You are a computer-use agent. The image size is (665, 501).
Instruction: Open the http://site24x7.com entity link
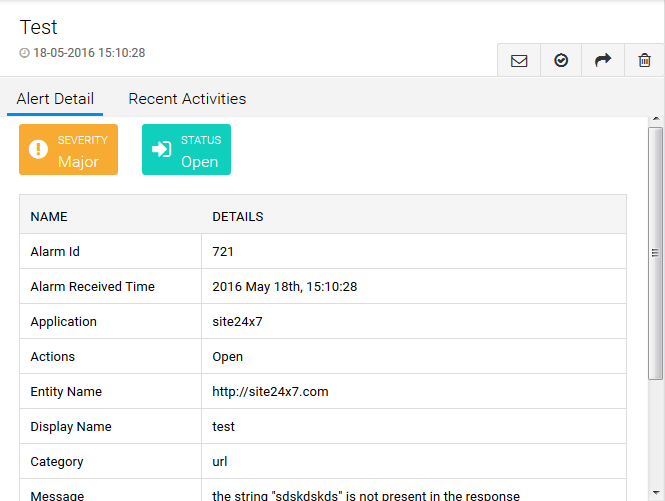pyautogui.click(x=270, y=392)
